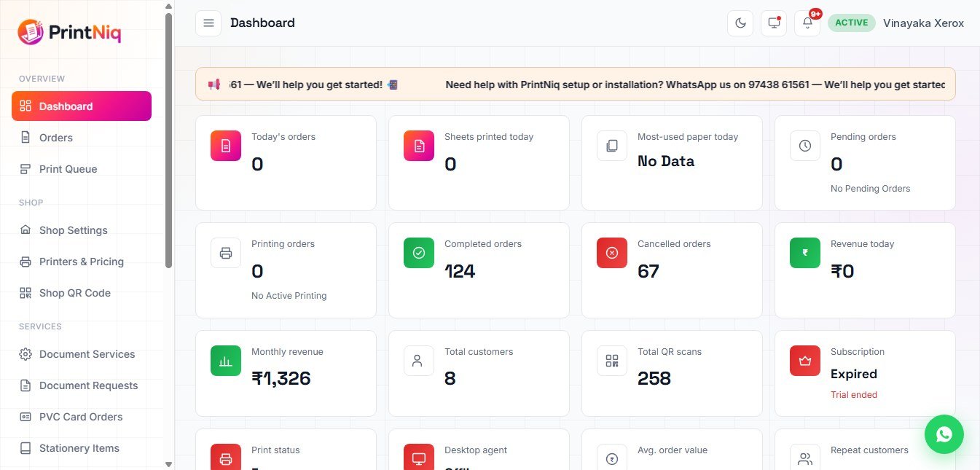Click the Revenue today rupee icon

click(x=805, y=253)
